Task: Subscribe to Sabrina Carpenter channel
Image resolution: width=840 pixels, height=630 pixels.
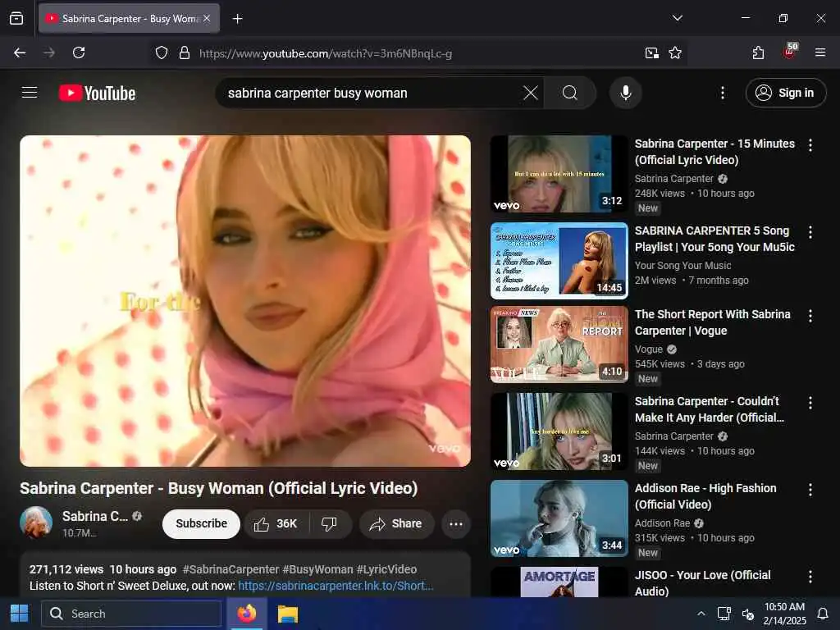Action: click(x=202, y=523)
